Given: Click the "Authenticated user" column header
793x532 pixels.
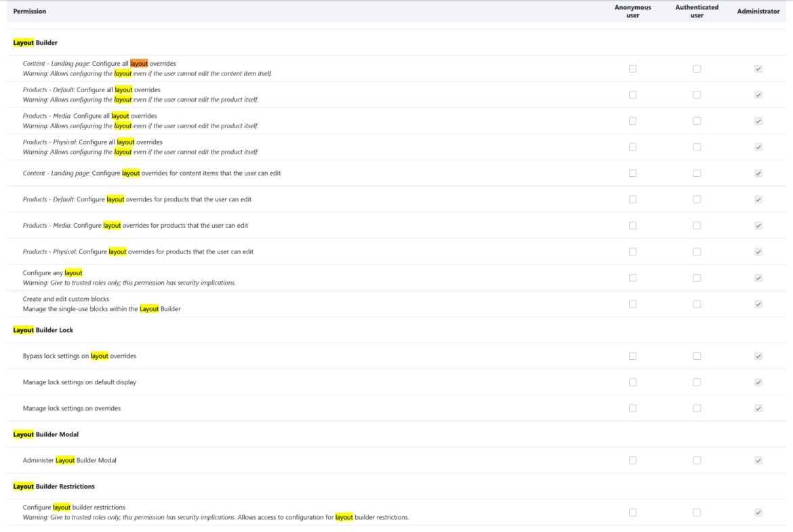Looking at the screenshot, I should [x=697, y=11].
